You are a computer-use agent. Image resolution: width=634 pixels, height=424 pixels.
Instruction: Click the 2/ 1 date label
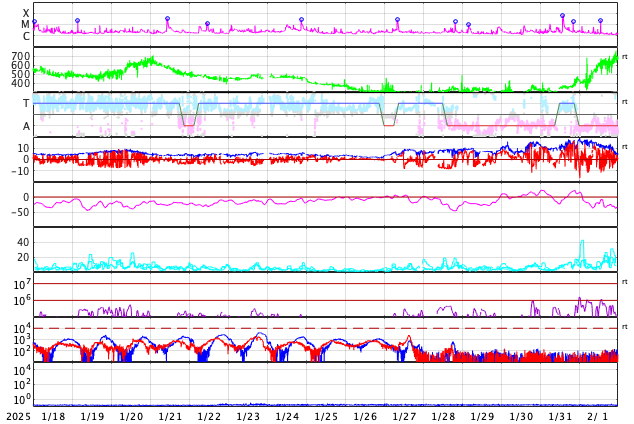(598, 416)
